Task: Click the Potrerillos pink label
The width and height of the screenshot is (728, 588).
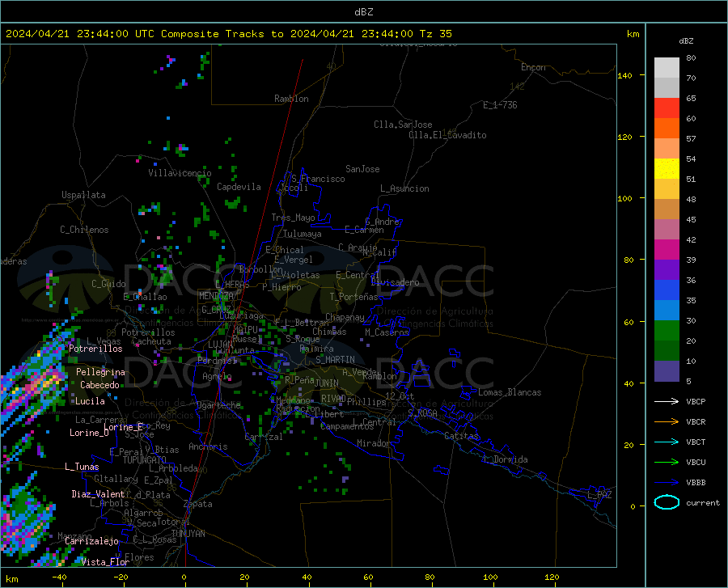Action: (95, 349)
